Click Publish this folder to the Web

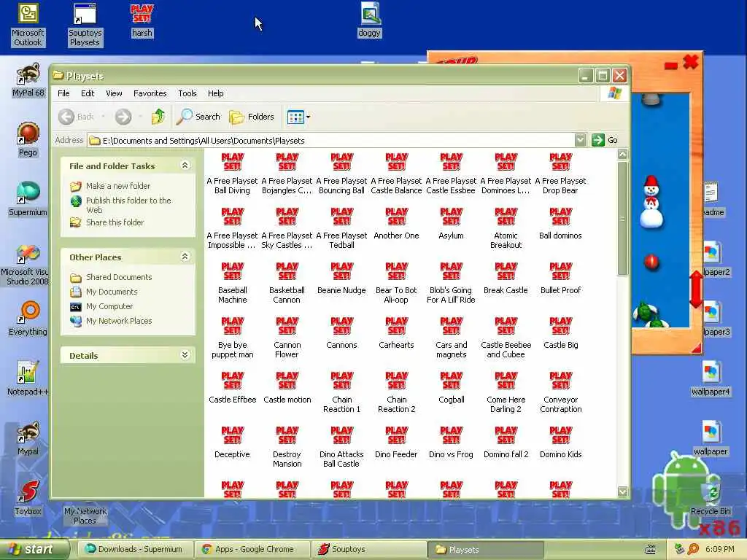[x=128, y=205]
